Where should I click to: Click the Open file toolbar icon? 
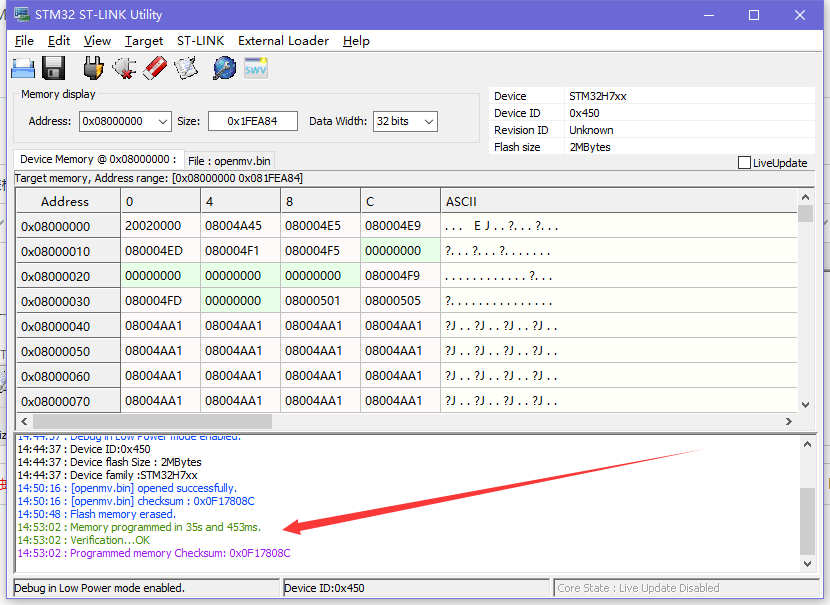pos(23,68)
